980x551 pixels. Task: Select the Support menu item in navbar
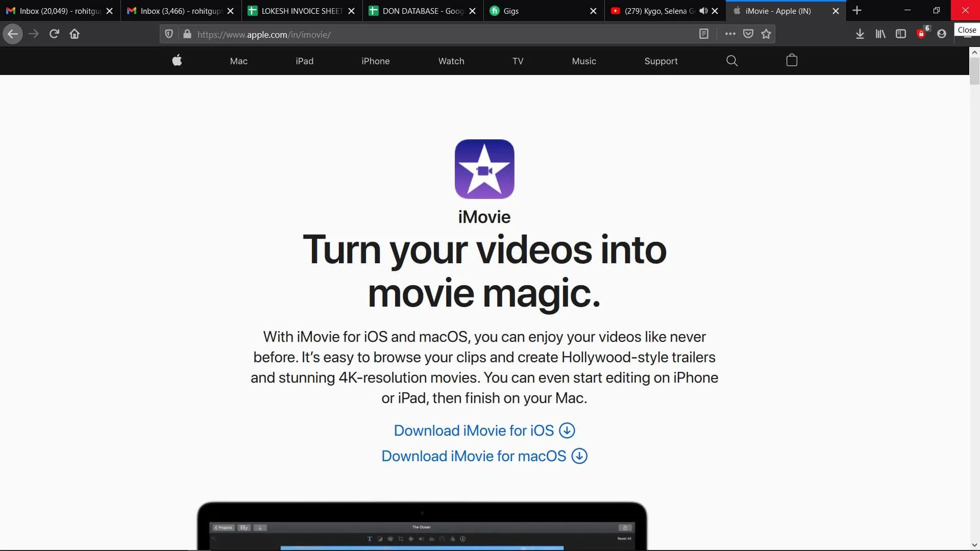click(661, 61)
